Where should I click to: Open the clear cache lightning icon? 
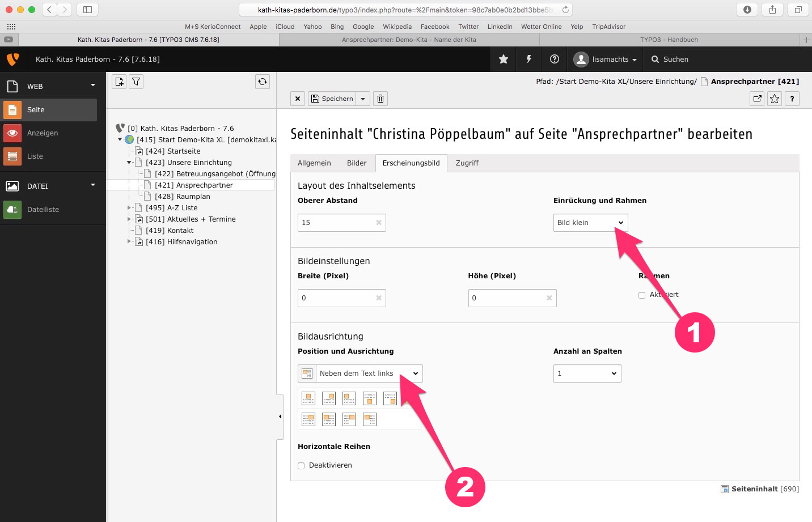point(528,59)
